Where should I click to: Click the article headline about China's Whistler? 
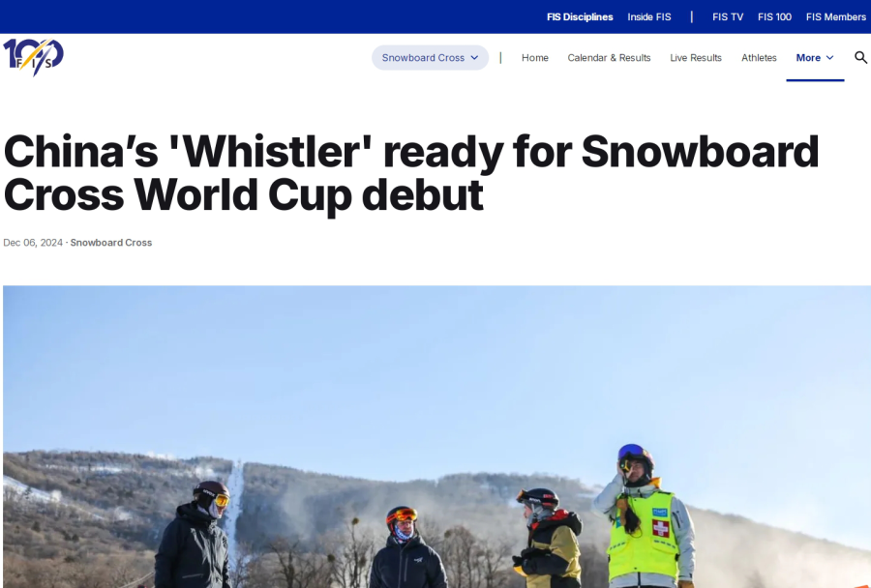click(x=411, y=173)
